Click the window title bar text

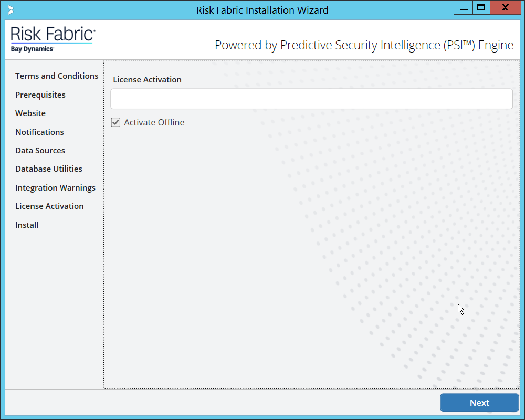pyautogui.click(x=262, y=10)
